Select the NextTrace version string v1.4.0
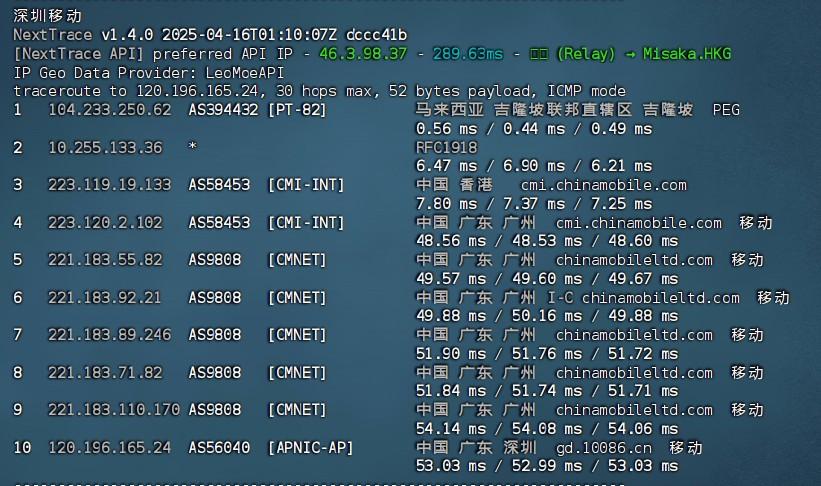This screenshot has height=486, width=821. point(127,35)
